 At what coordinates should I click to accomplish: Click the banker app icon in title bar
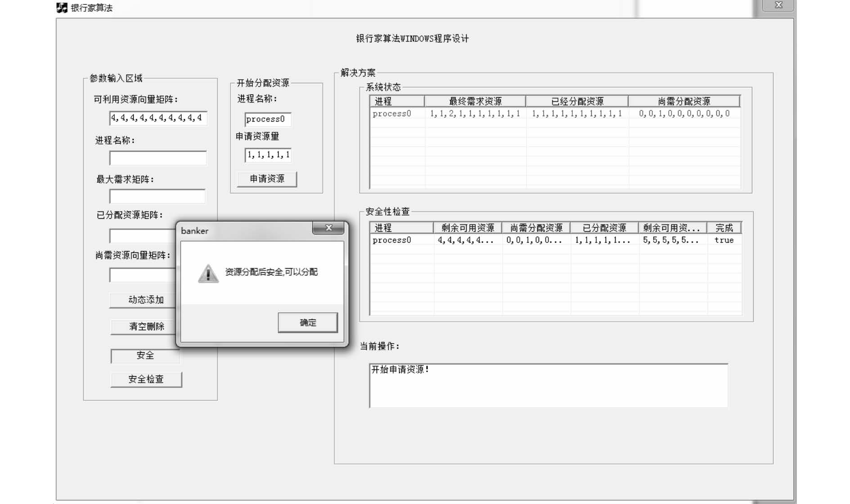click(x=62, y=8)
